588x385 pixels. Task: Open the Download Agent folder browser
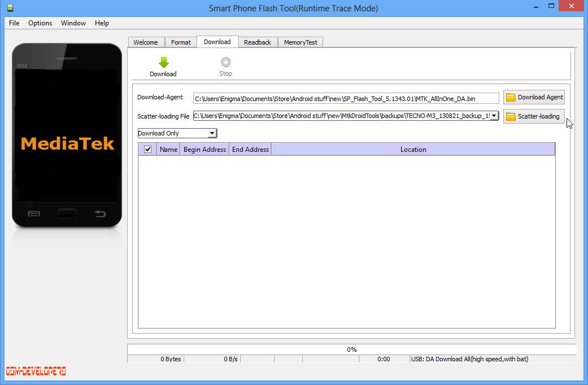(534, 98)
